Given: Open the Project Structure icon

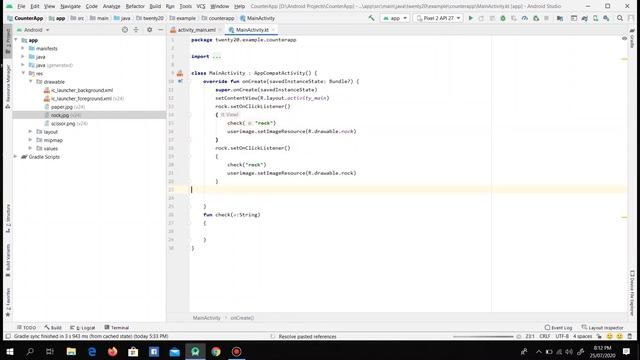Looking at the screenshot, I should click(x=560, y=18).
